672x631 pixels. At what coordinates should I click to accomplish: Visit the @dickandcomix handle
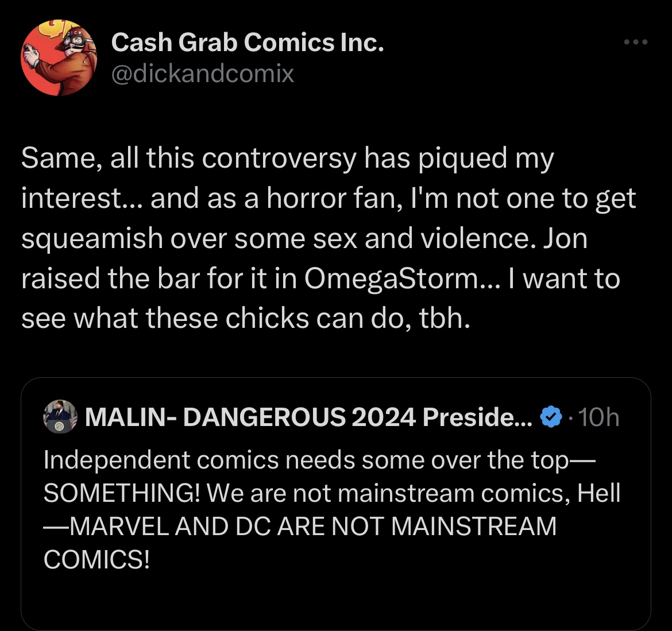[202, 73]
